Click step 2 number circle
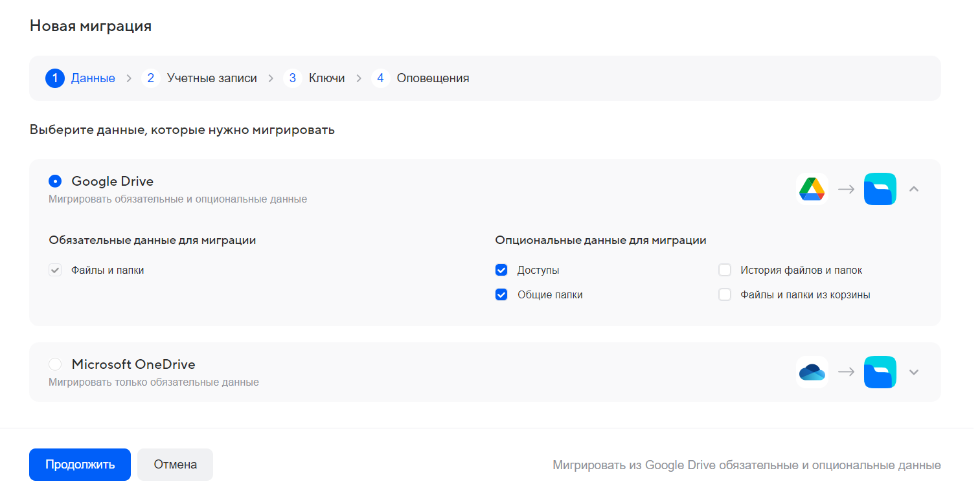Screen dimensions: 980x497 click(150, 78)
